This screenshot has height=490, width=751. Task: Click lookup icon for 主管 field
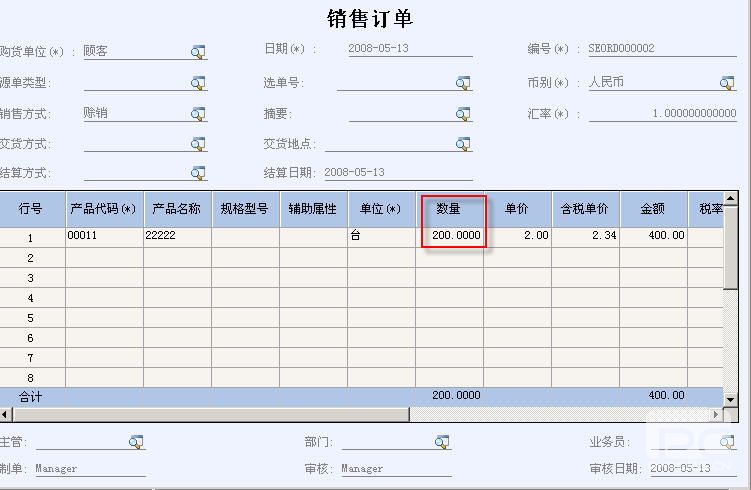[136, 441]
